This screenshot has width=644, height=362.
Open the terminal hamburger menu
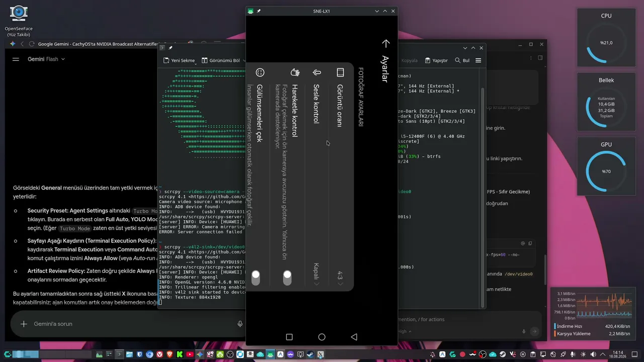478,60
